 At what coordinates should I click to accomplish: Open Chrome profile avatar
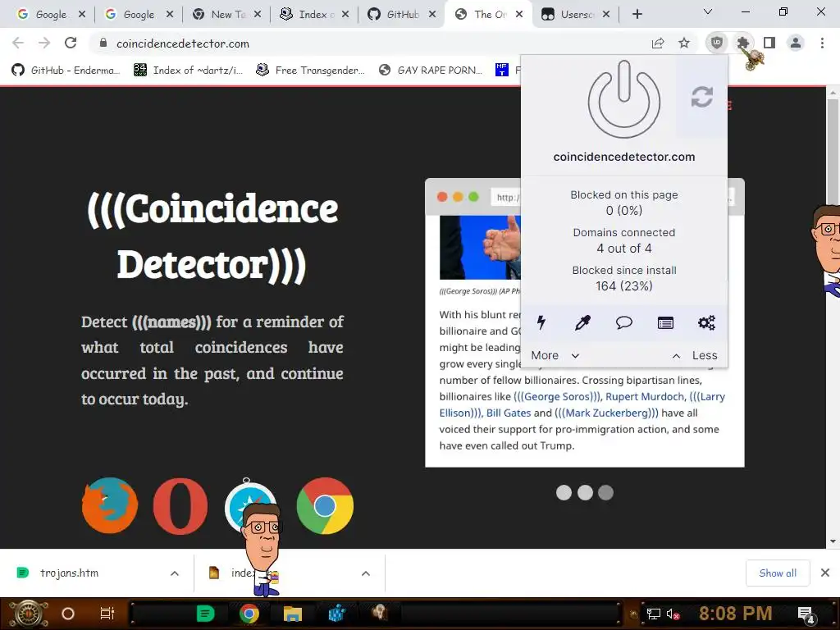coord(796,43)
